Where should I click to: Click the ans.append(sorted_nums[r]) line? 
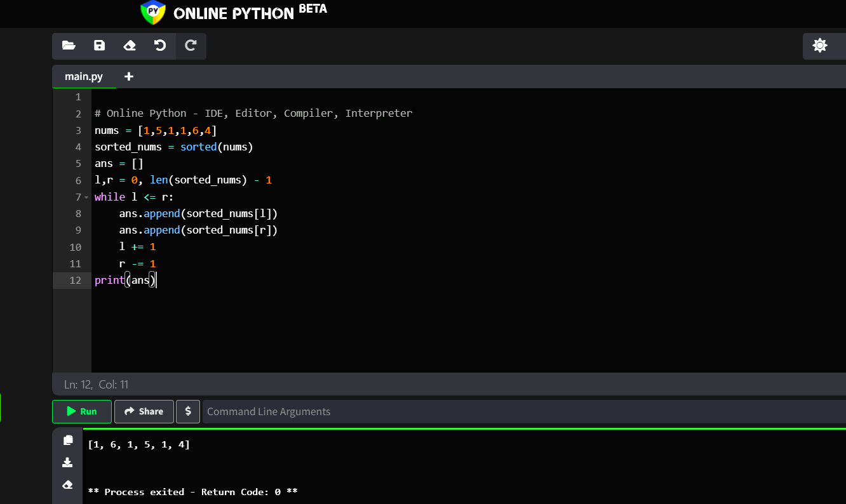tap(198, 230)
